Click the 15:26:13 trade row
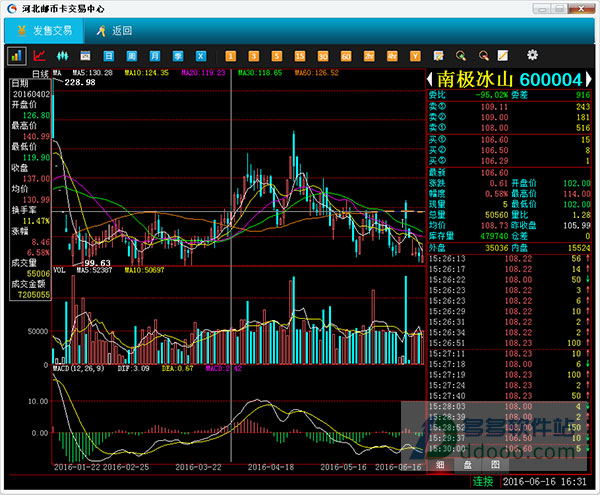Image resolution: width=600 pixels, height=495 pixels. [x=509, y=259]
